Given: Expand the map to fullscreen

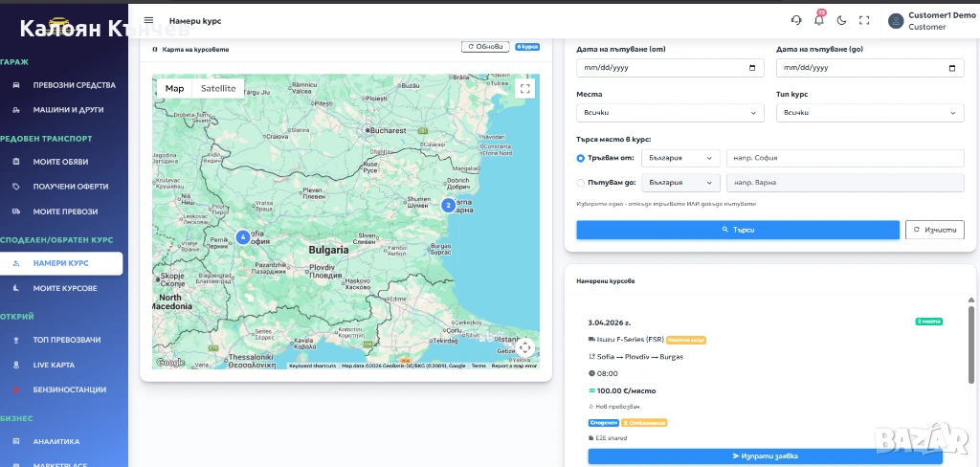Looking at the screenshot, I should (x=524, y=89).
